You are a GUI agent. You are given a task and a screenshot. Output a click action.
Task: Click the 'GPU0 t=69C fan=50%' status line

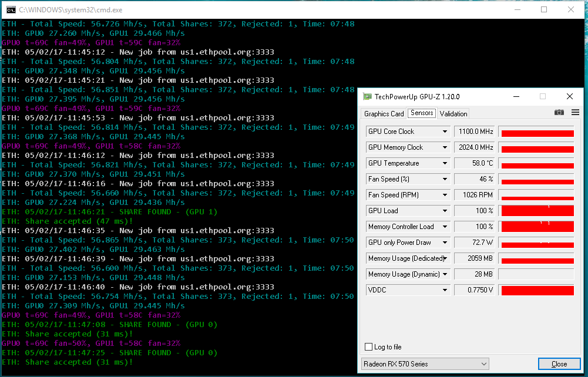click(91, 344)
